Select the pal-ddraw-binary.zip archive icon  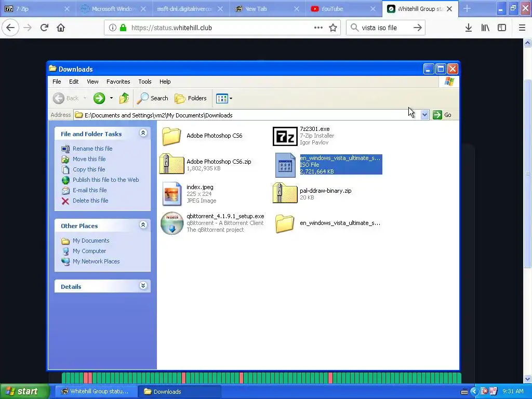tap(285, 193)
